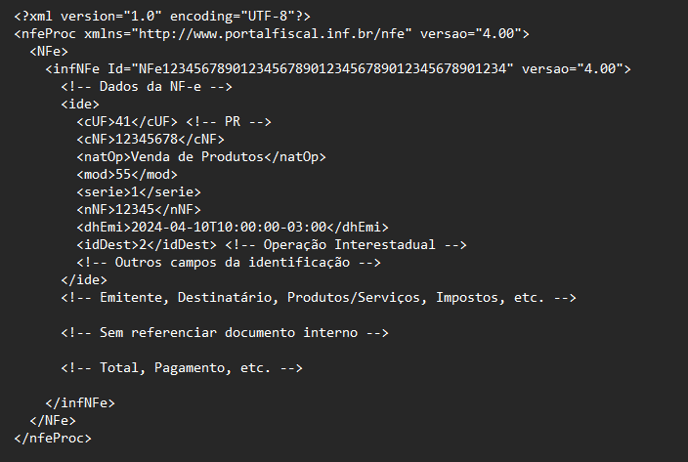
Task: Click the opening ide tag
Action: (x=80, y=104)
